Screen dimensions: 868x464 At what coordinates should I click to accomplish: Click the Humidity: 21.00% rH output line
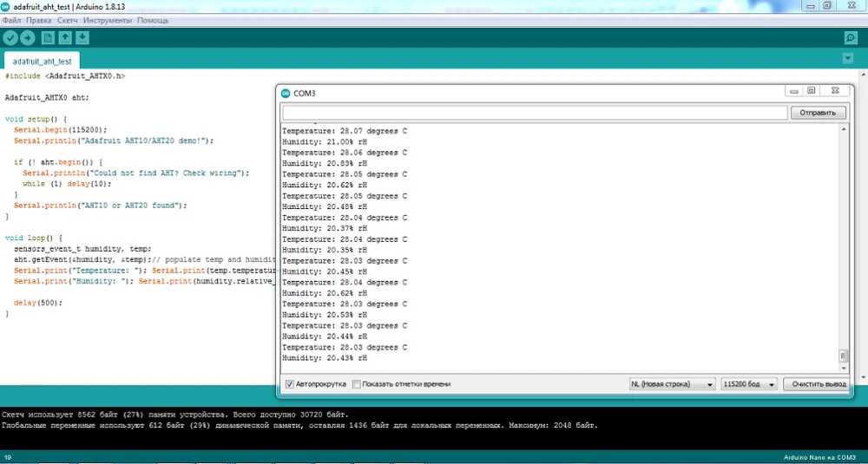pos(325,141)
